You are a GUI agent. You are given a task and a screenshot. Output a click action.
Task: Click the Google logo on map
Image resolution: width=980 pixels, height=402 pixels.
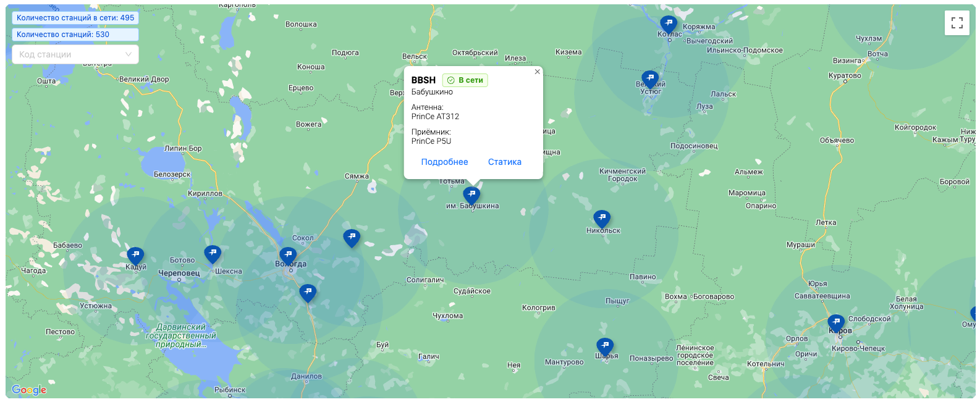[x=29, y=390]
